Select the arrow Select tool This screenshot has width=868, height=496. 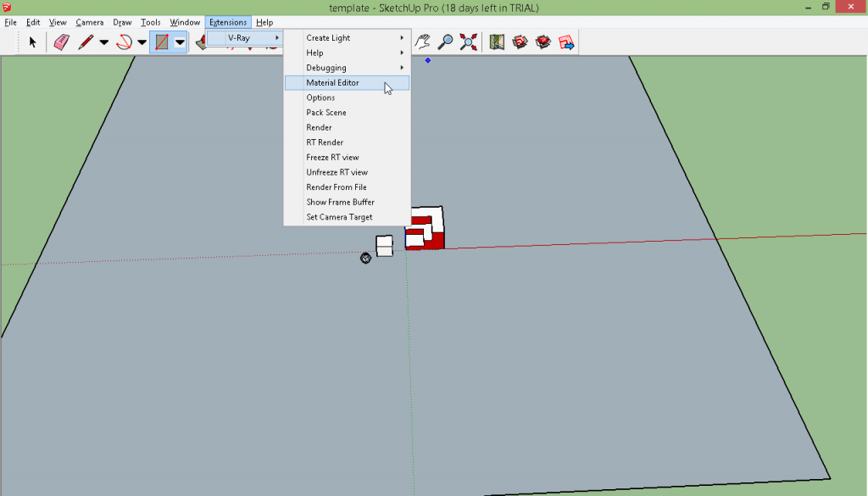tap(33, 42)
